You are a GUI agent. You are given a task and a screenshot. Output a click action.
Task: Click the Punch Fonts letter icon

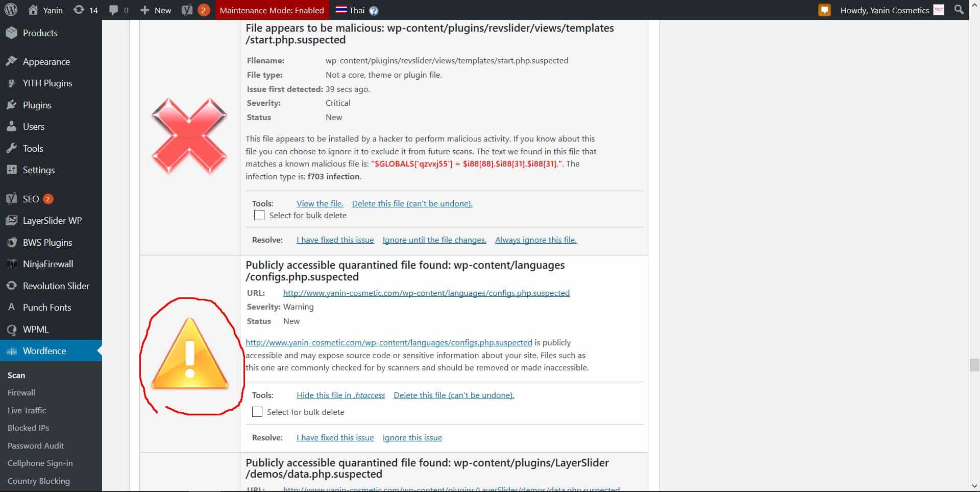12,307
